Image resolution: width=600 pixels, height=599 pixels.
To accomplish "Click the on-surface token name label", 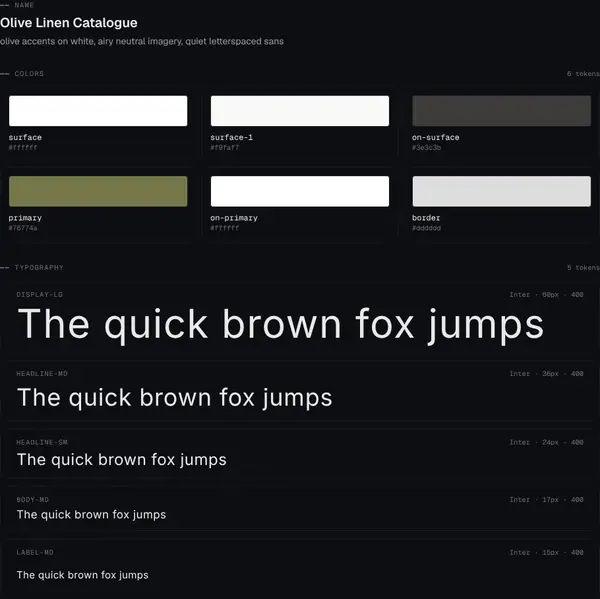I will 435,137.
